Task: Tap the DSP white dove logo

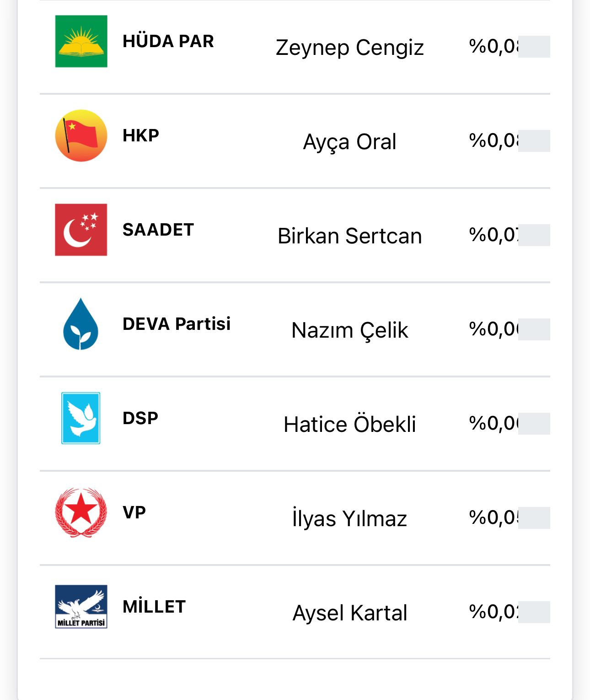Action: [x=81, y=418]
